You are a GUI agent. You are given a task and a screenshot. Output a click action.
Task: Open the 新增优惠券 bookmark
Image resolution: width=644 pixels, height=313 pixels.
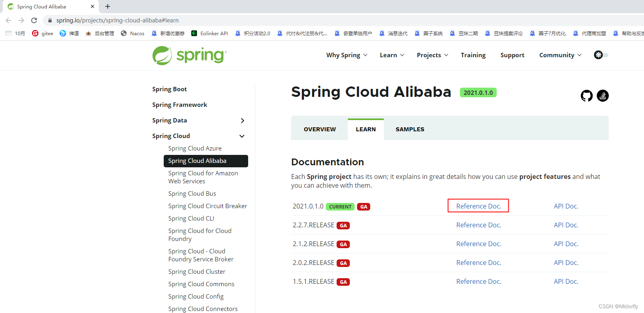(168, 34)
